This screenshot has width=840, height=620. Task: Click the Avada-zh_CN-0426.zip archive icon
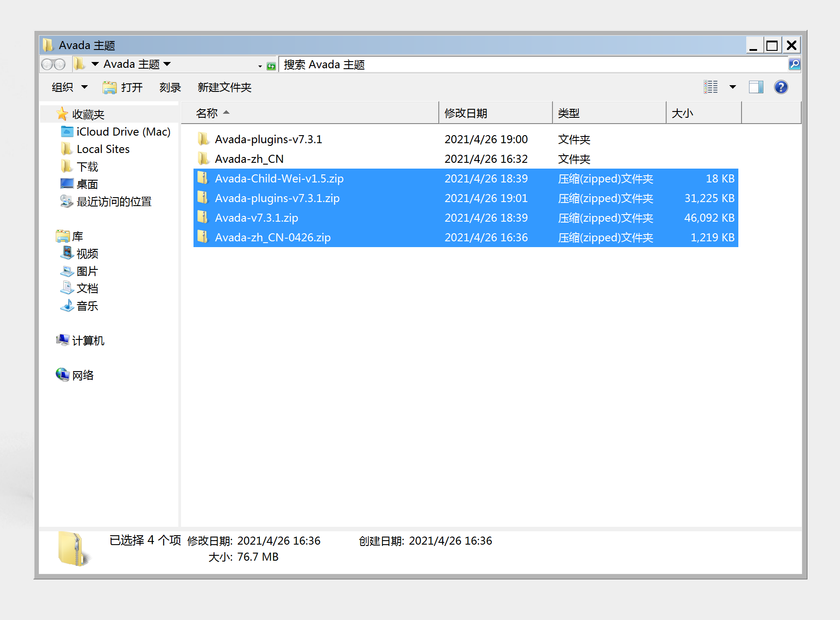click(203, 237)
